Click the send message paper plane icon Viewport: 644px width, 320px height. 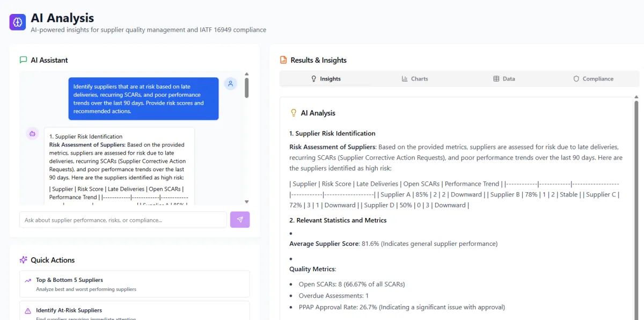click(x=240, y=220)
